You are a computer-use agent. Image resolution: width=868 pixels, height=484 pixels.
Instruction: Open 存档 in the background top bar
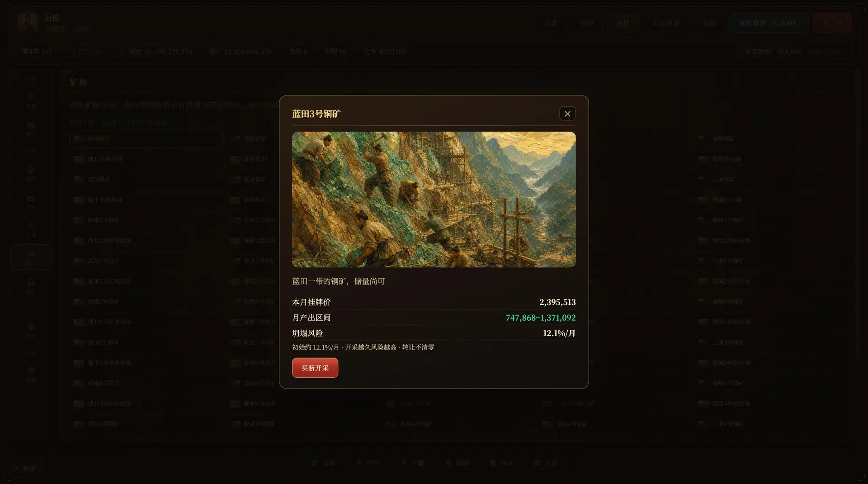(623, 23)
